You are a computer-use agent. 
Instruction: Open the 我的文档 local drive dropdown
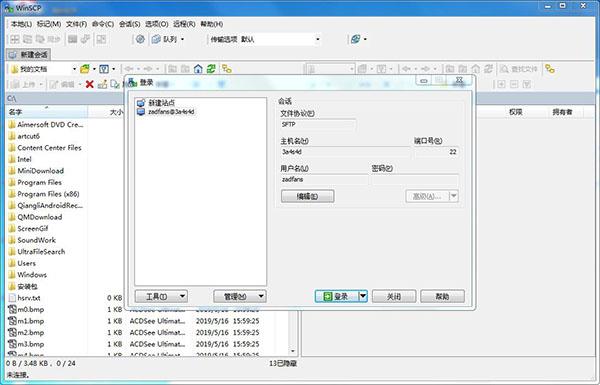tap(74, 69)
